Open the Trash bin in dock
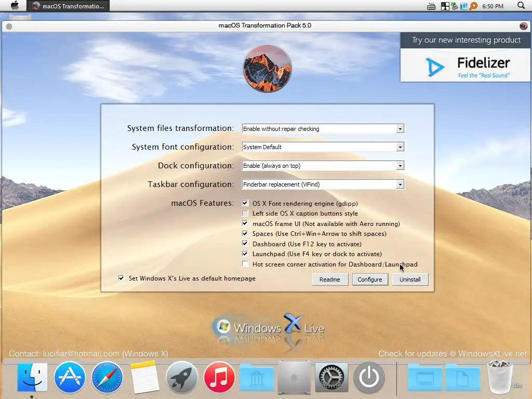 (500, 377)
